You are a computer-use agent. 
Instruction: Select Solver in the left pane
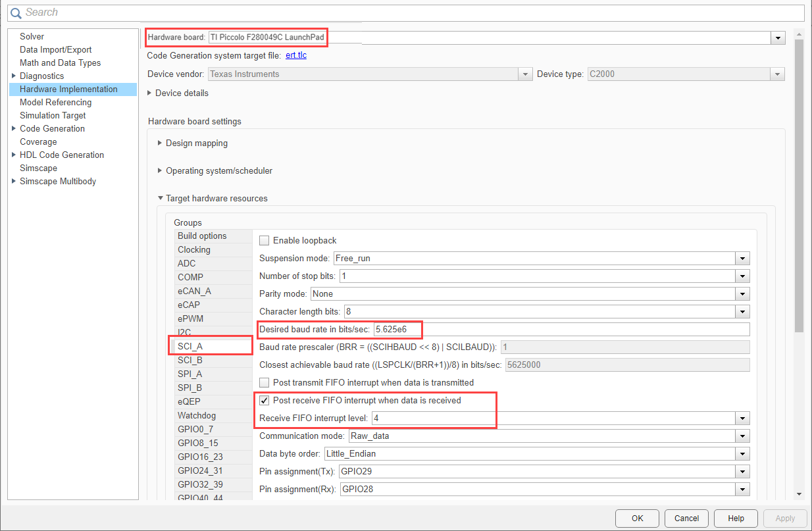32,36
